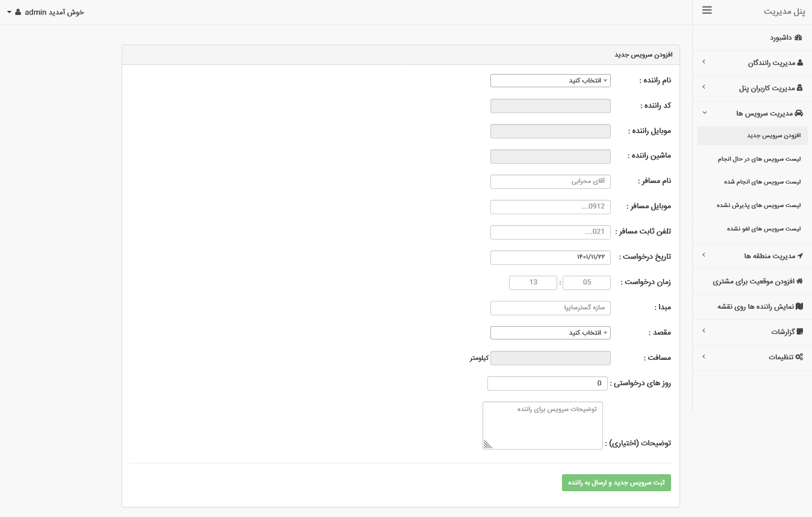Open لیست سرویس های در حال انجام
812x517 pixels.
tap(759, 159)
